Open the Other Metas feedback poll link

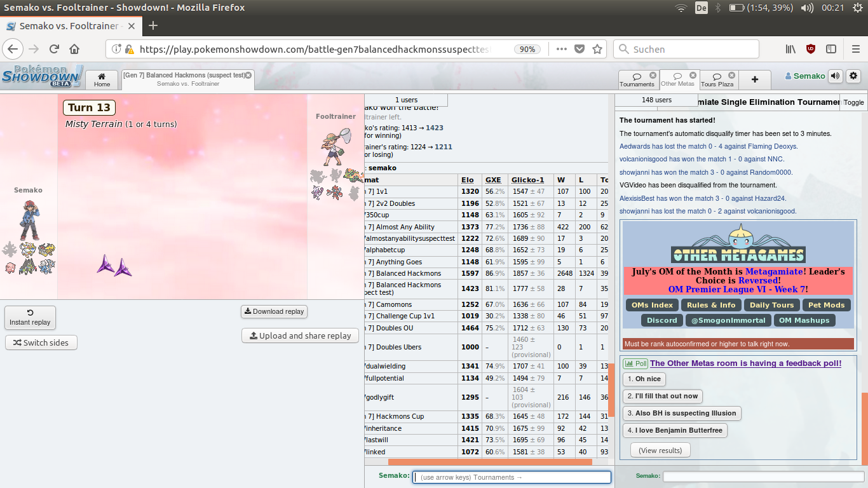point(745,363)
